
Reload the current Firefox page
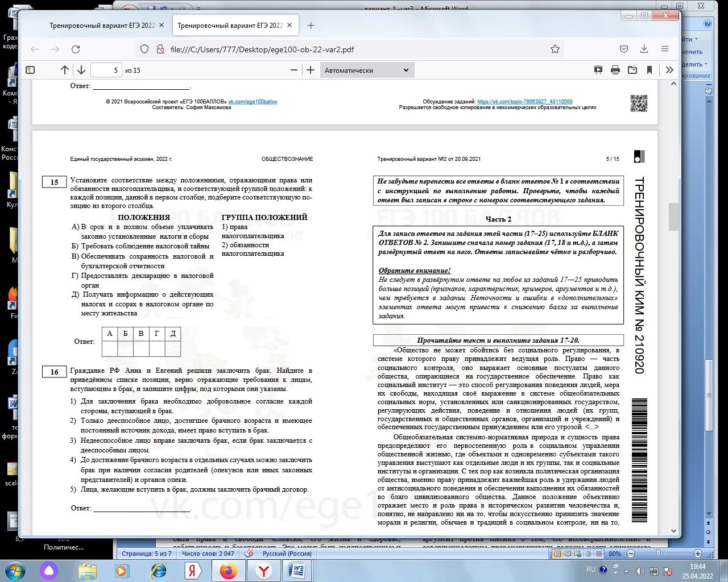[x=76, y=49]
